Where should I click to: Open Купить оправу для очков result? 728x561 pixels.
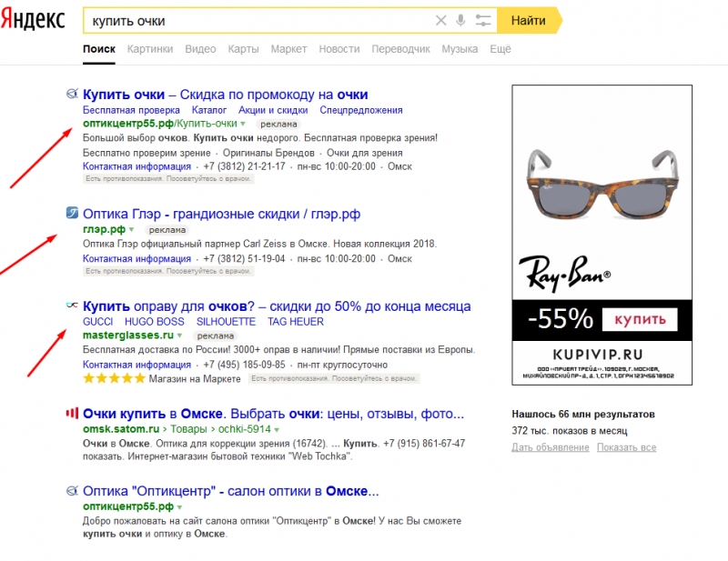(277, 306)
